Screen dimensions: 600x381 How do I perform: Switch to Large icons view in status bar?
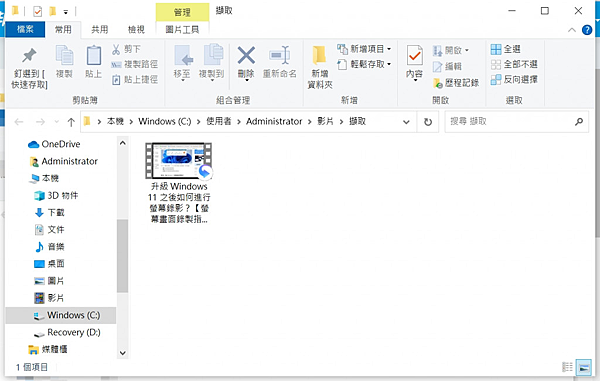584,367
